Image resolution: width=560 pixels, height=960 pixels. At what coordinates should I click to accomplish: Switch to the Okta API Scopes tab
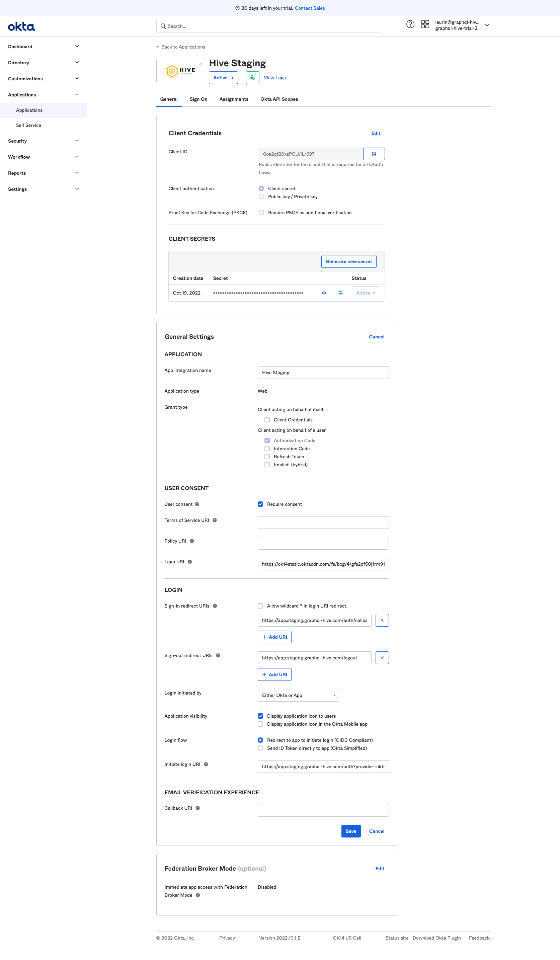279,99
